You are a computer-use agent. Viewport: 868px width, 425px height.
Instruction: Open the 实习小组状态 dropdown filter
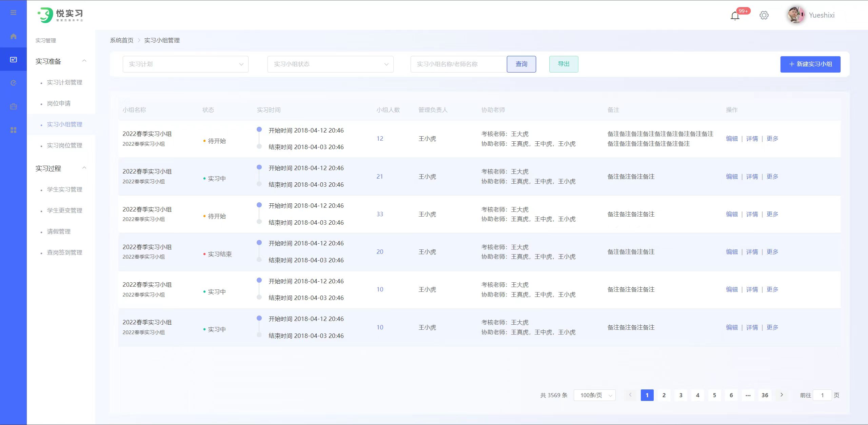(331, 64)
